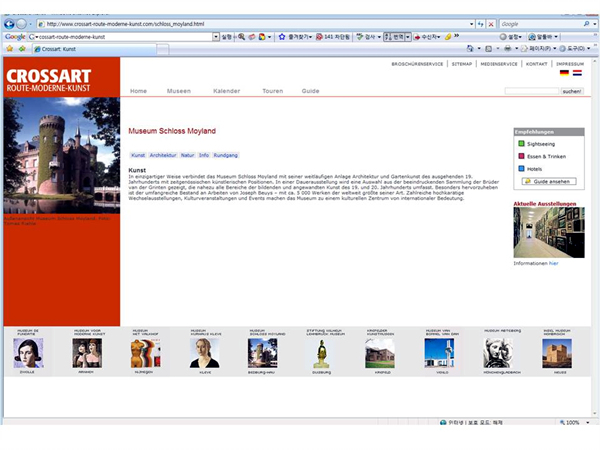Open the Museum de Fundatie Zwolle thumbnail
The image size is (600, 450).
[x=28, y=353]
